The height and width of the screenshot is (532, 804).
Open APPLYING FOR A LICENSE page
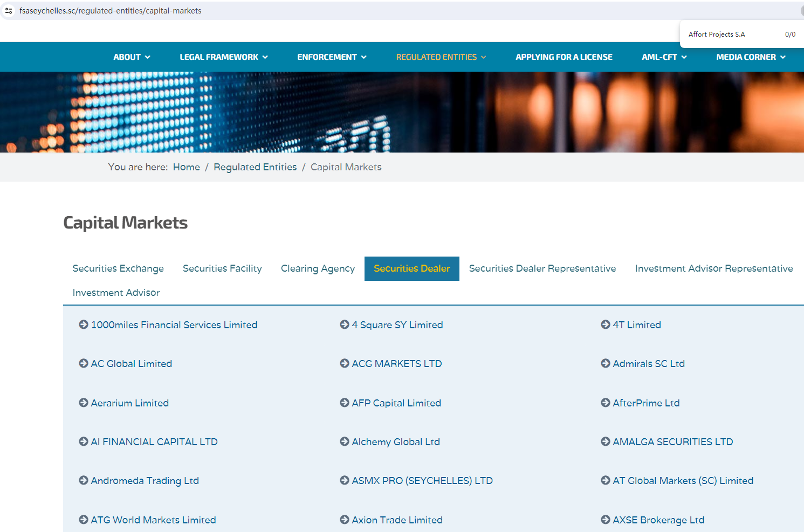click(564, 57)
